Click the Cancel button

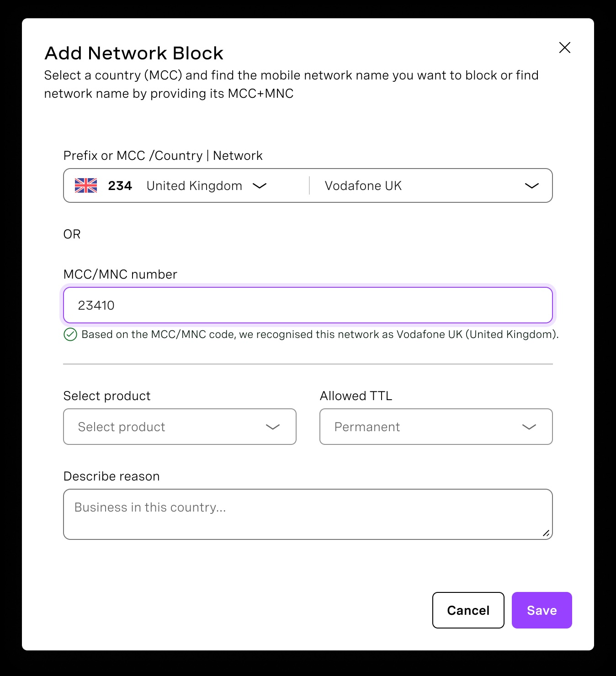467,610
